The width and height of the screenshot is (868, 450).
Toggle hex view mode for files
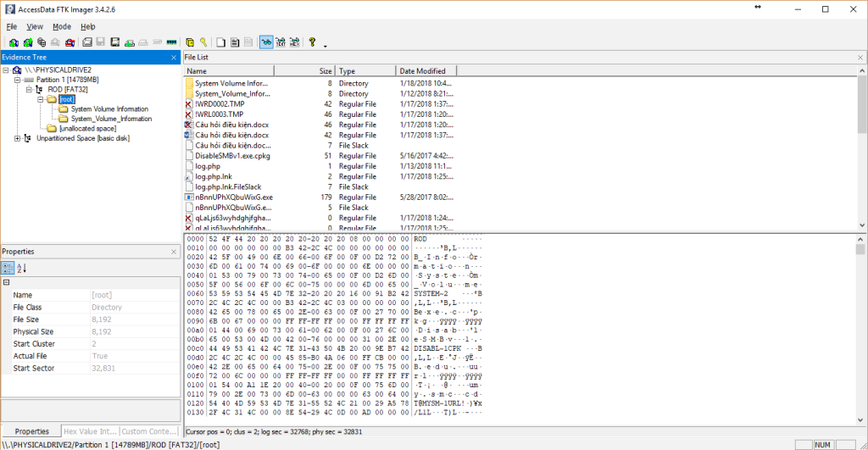[x=294, y=42]
